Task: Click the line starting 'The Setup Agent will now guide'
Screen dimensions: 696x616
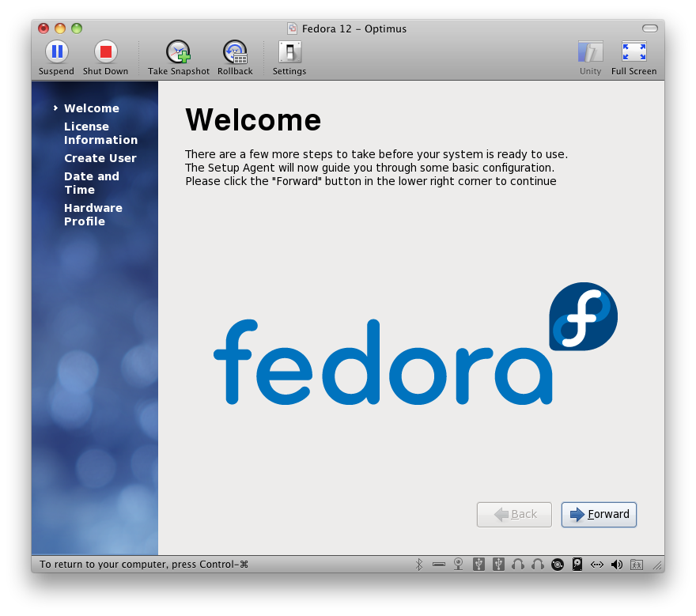Action: (370, 168)
